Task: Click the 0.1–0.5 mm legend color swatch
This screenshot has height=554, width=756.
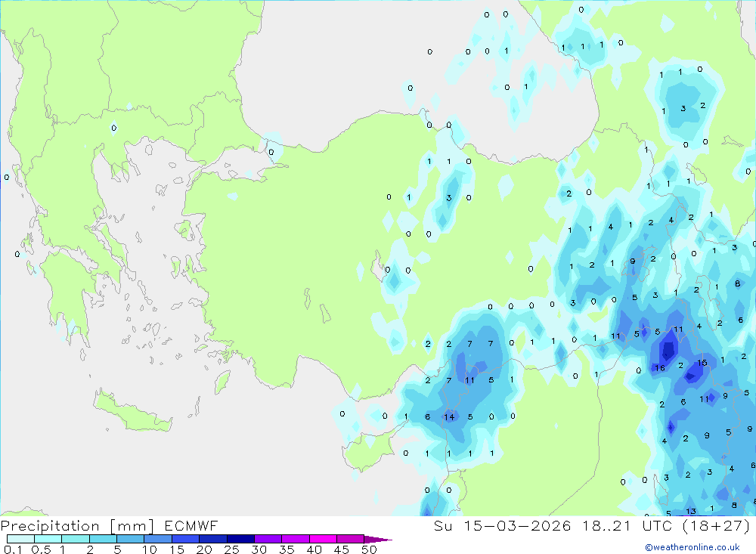Action: coord(20,539)
